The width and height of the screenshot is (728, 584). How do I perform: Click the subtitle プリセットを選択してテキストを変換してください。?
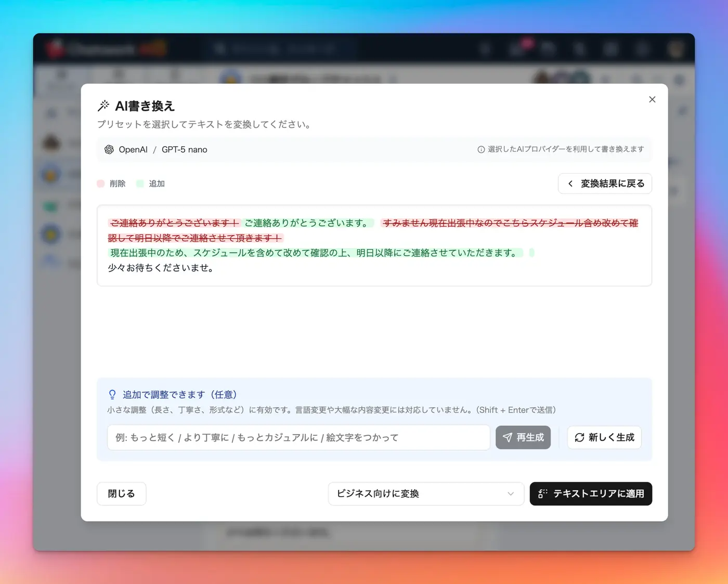coord(205,124)
